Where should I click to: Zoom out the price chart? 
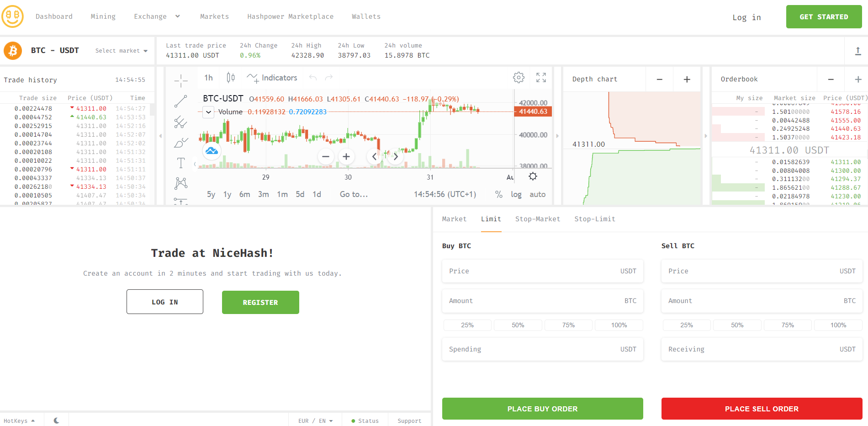(326, 157)
